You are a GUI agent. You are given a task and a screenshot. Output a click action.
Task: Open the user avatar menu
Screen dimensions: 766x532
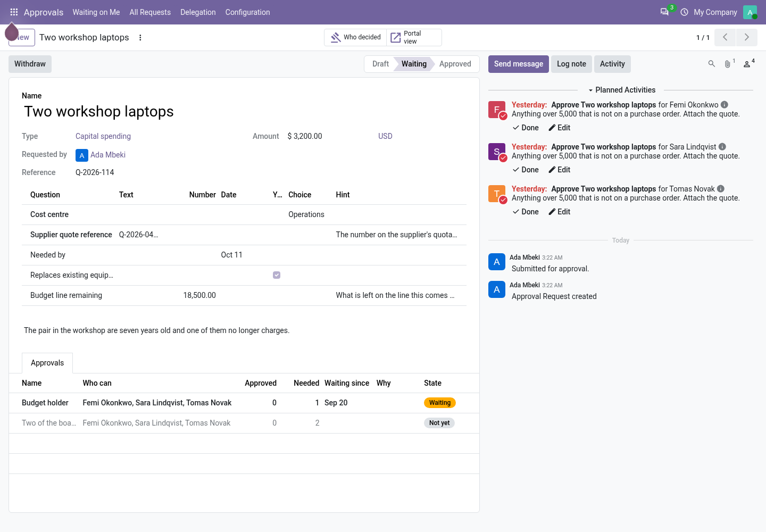750,12
